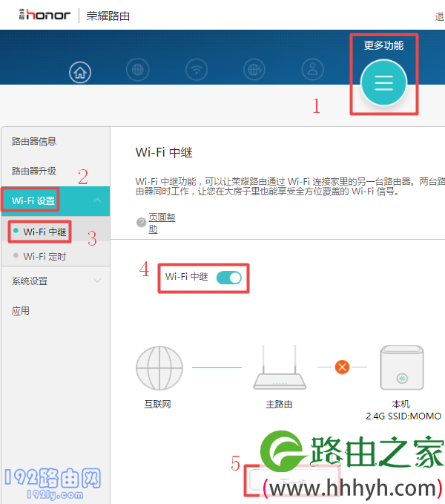Click the 主路由 router diagram icon
The height and width of the screenshot is (504, 445).
(280, 367)
